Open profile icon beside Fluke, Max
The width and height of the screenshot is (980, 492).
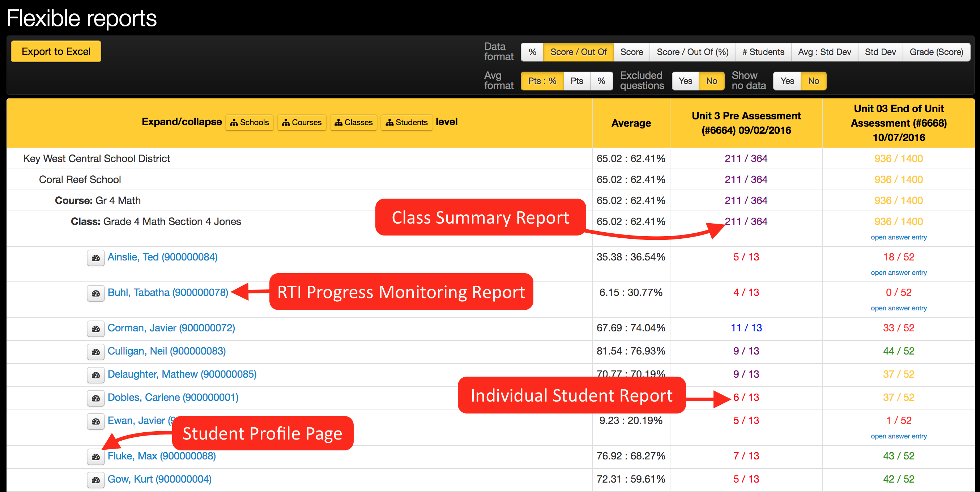click(x=95, y=457)
